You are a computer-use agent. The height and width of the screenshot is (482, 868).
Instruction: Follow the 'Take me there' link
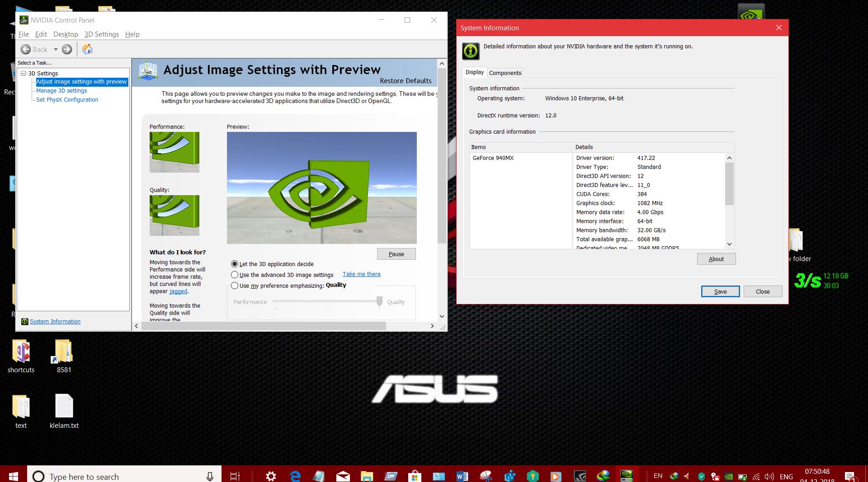[362, 274]
